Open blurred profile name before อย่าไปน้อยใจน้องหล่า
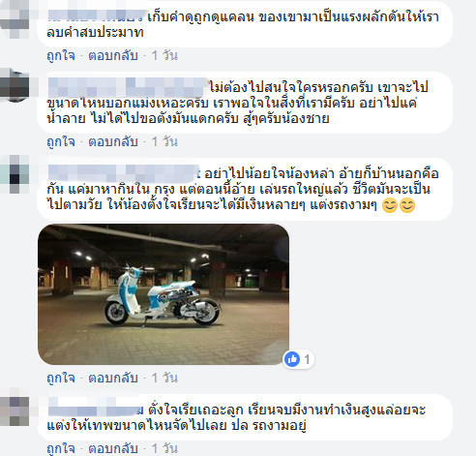Screen dimensions: 476x456 (124, 173)
